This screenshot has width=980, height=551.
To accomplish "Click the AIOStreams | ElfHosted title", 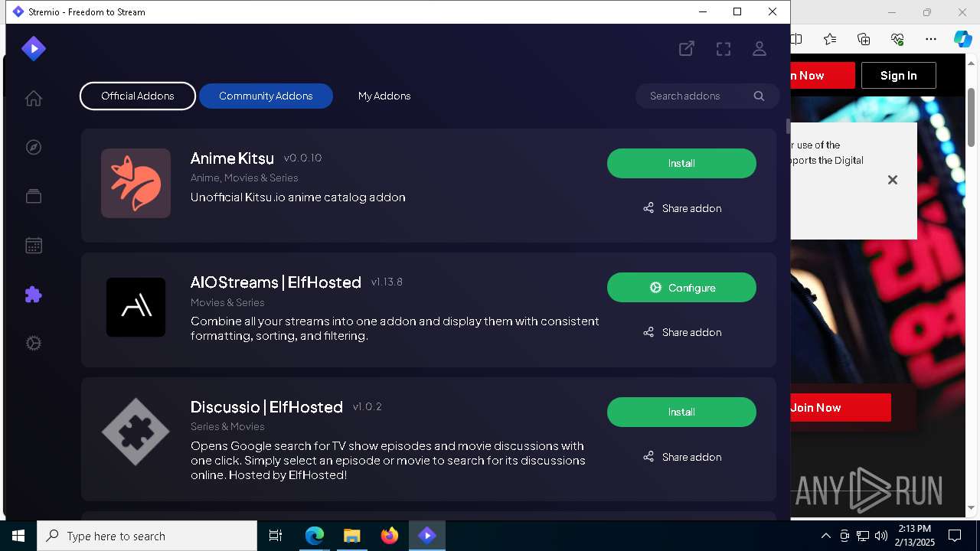I will (x=276, y=282).
